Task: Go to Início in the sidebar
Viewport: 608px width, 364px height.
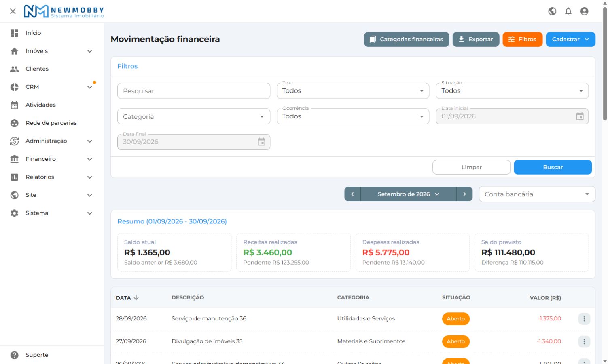Action: (x=52, y=33)
